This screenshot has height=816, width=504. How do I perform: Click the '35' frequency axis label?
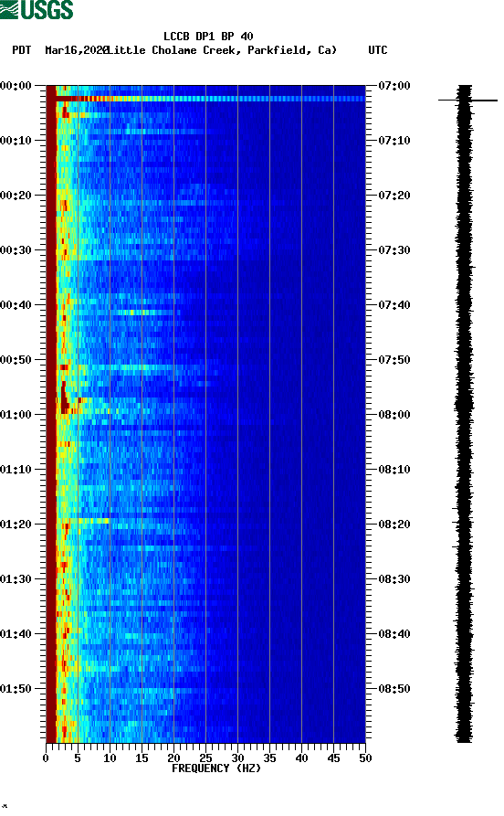tap(269, 758)
